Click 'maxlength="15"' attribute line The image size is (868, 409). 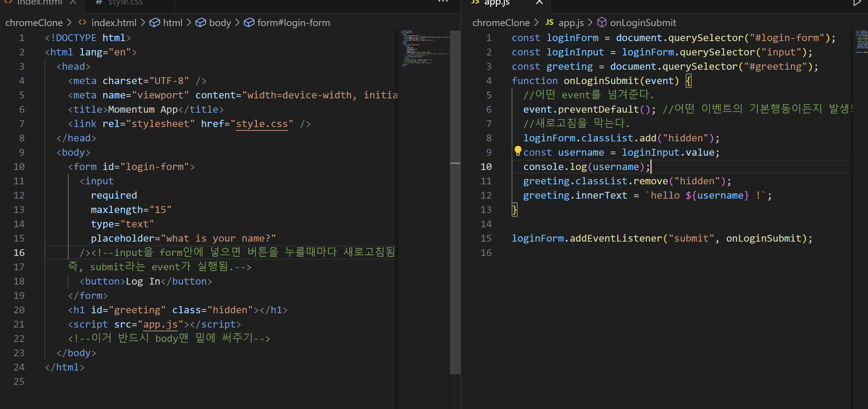[x=131, y=210]
